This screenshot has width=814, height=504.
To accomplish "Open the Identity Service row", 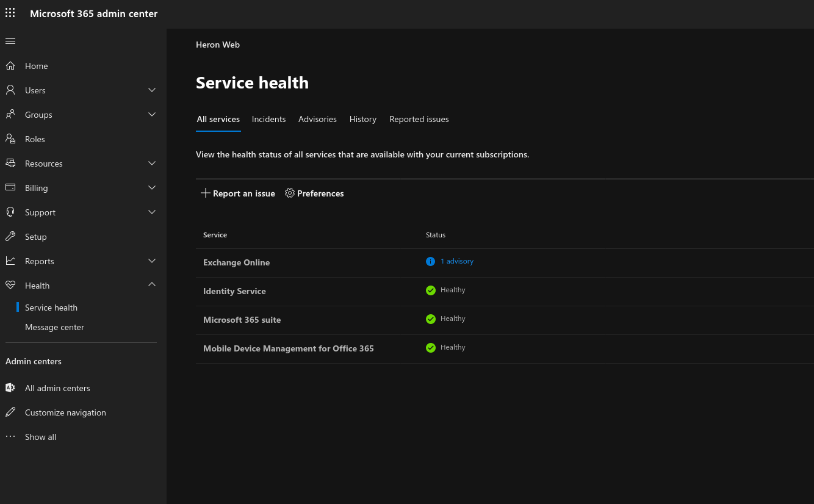I will 505,292.
